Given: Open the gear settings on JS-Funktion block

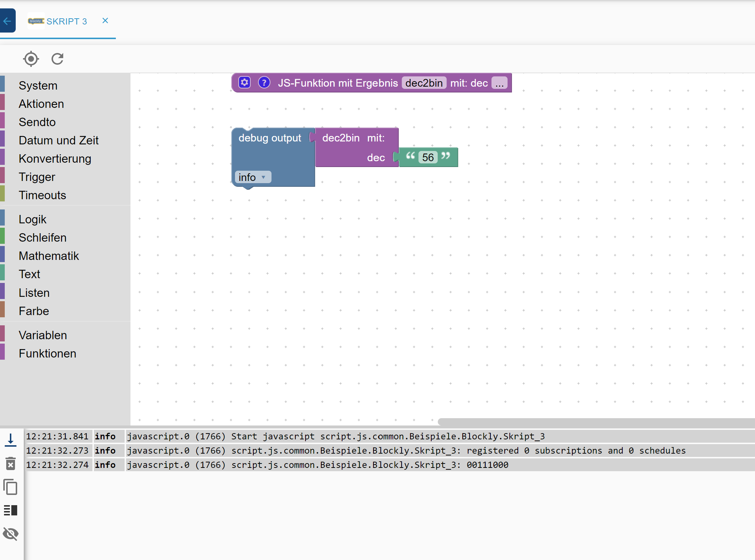Looking at the screenshot, I should point(244,83).
